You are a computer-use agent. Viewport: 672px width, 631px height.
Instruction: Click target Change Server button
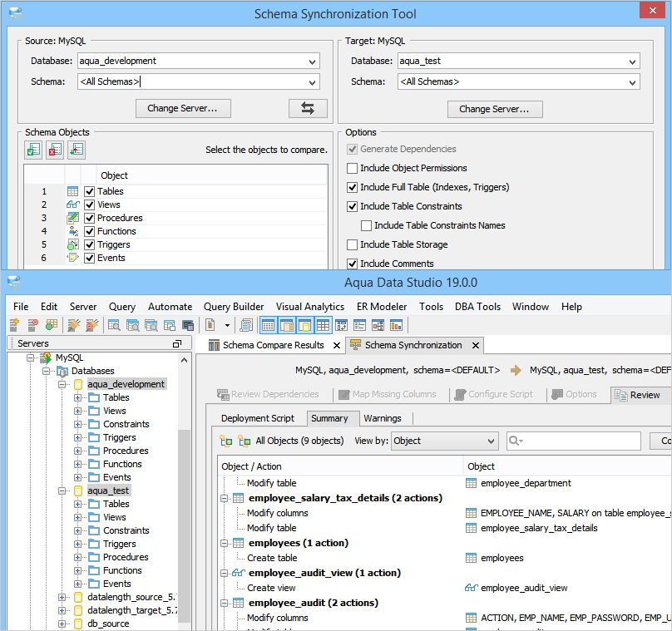click(495, 109)
